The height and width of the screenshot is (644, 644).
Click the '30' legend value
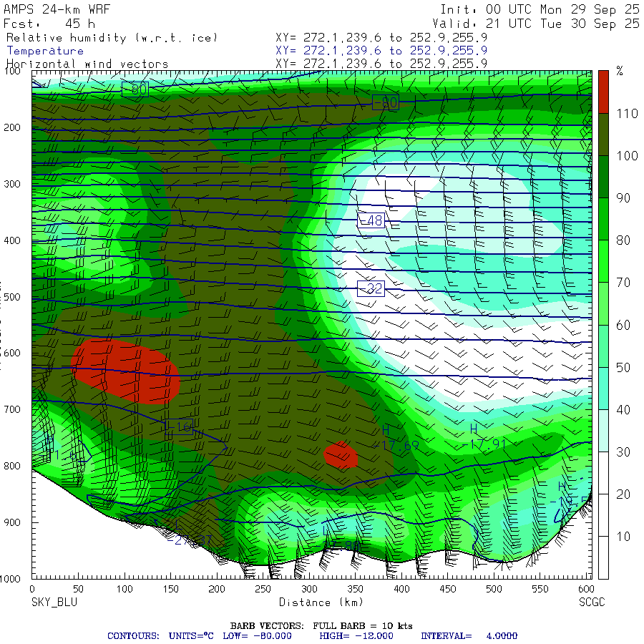click(623, 452)
